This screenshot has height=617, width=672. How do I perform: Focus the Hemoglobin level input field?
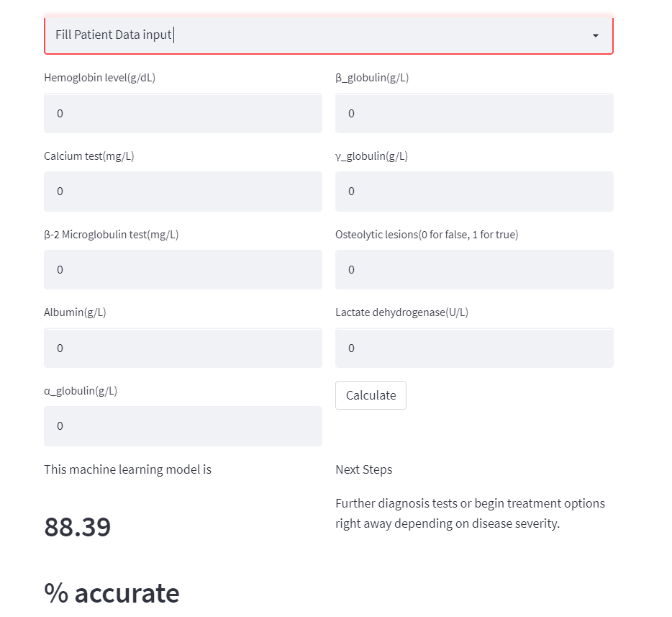coord(183,114)
